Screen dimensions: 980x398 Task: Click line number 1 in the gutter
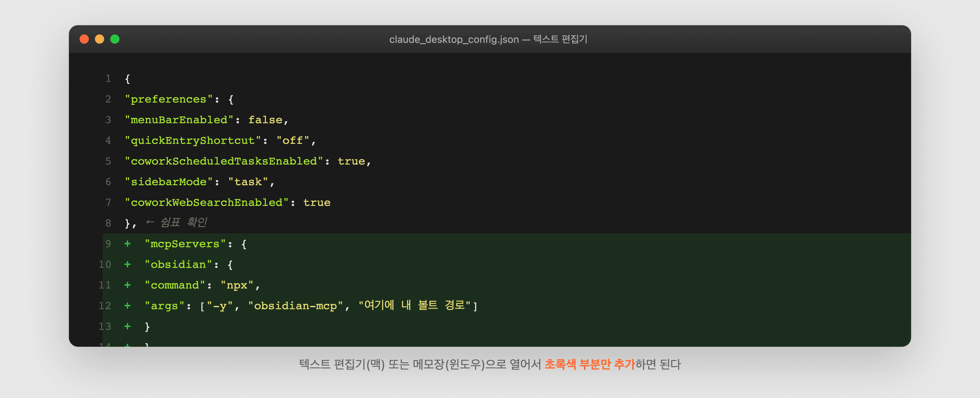coord(108,78)
